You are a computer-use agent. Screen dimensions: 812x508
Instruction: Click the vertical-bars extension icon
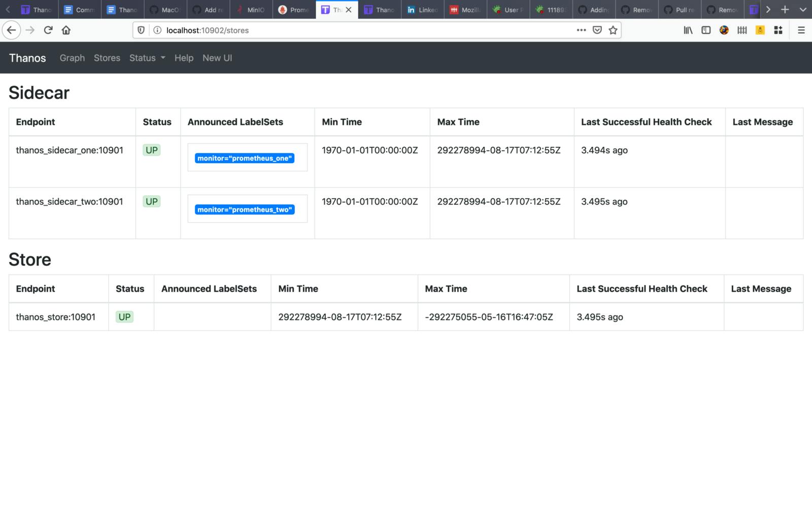tap(742, 30)
